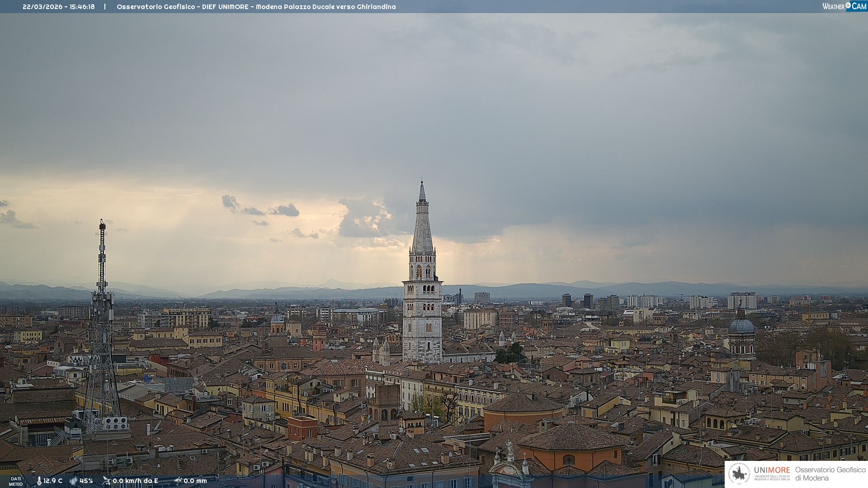Click the Ghirlandina tower spire

click(422, 226)
